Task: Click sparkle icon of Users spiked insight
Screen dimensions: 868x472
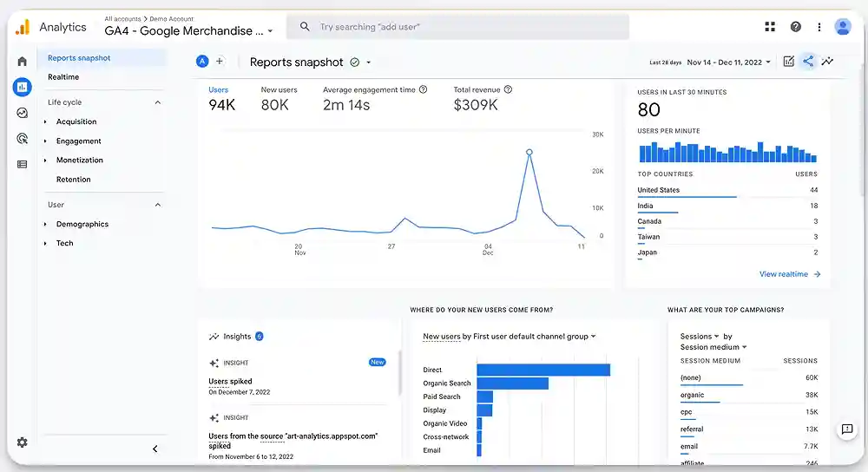Action: pyautogui.click(x=214, y=363)
